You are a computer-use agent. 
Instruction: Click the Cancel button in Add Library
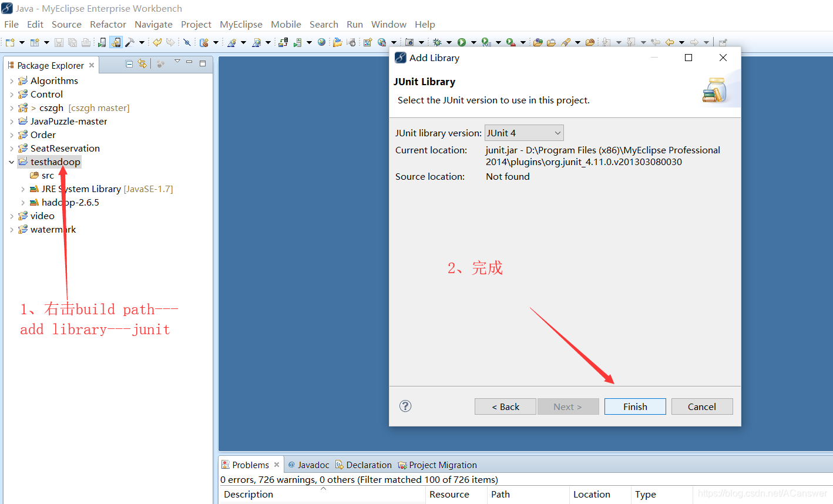[x=702, y=406]
